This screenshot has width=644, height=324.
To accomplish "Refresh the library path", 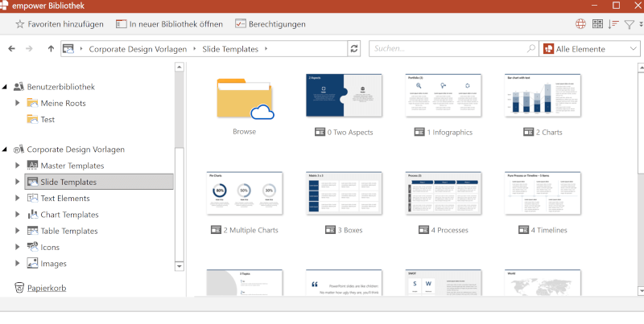I will tap(354, 49).
